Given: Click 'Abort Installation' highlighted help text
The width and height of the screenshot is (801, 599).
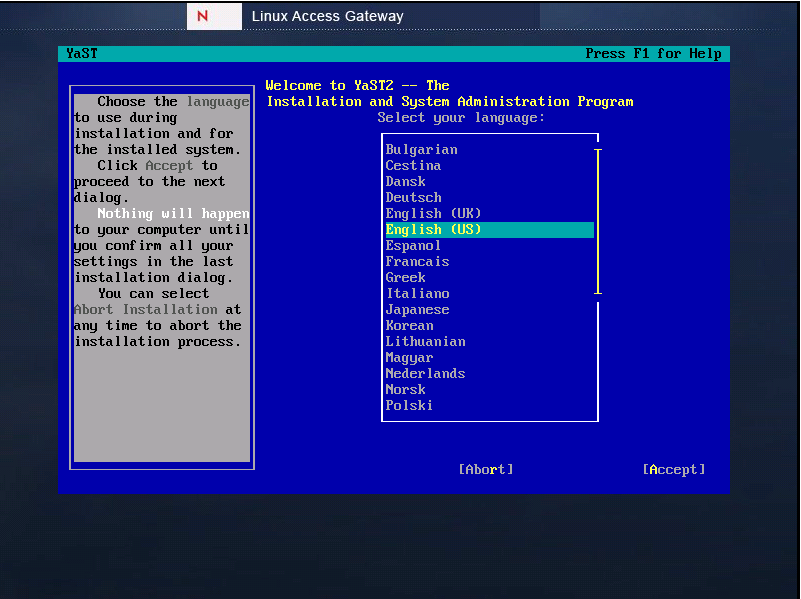Looking at the screenshot, I should (x=146, y=310).
